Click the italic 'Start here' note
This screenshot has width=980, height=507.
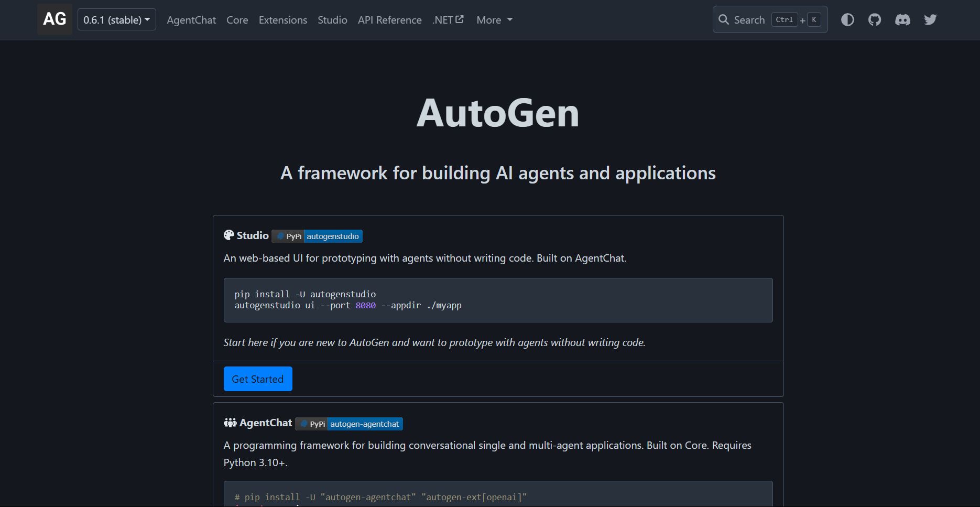[x=434, y=342]
